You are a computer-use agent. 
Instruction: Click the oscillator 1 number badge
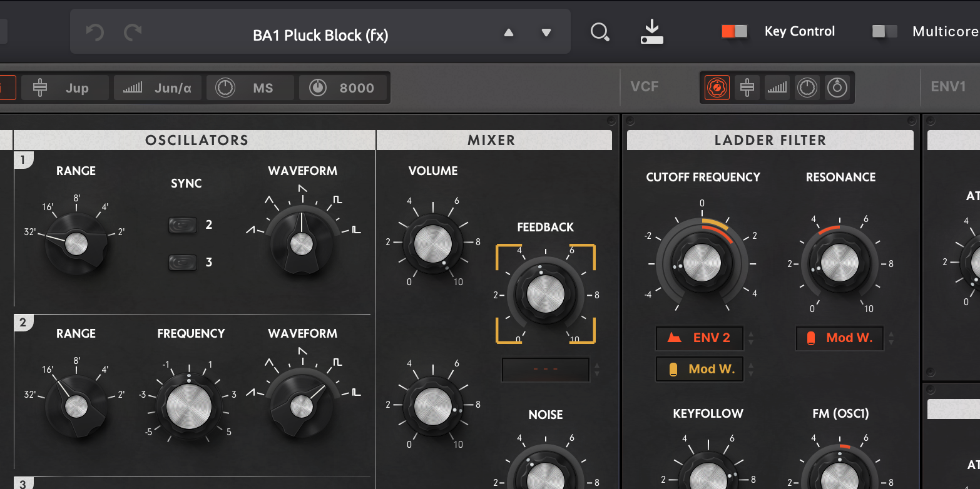tap(23, 161)
